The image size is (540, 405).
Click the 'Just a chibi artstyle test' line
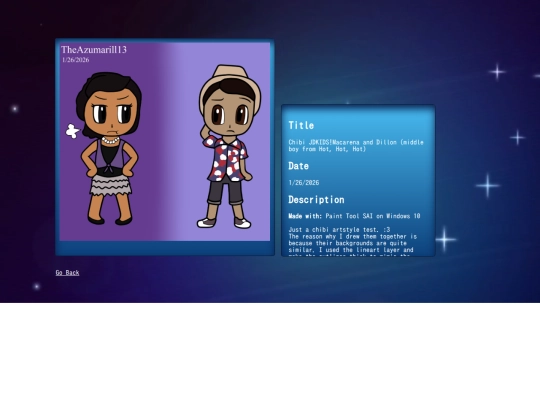click(x=339, y=229)
